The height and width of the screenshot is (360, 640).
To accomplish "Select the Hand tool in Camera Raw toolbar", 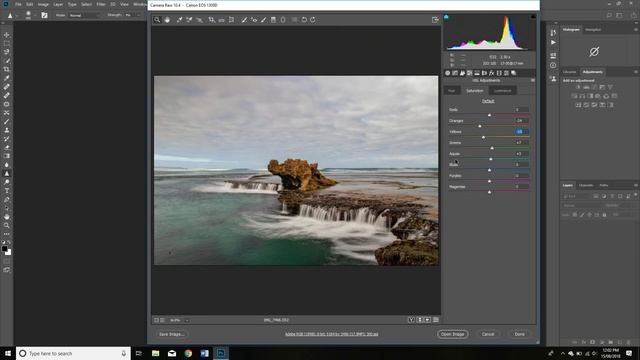I will tap(167, 20).
